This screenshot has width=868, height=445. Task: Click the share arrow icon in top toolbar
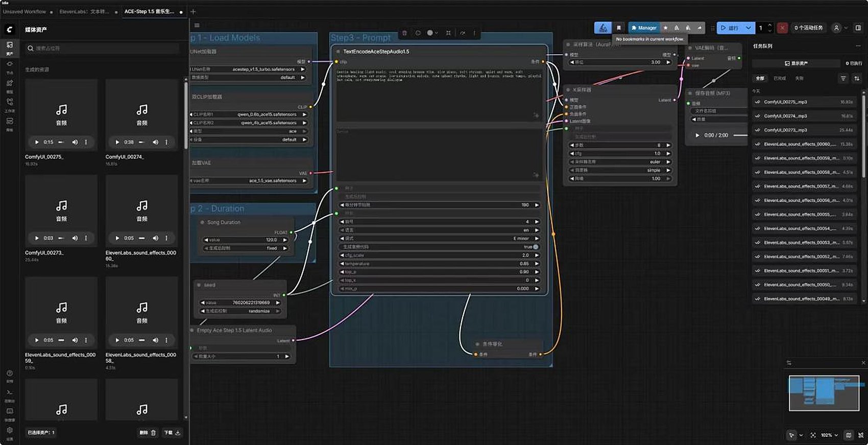700,28
